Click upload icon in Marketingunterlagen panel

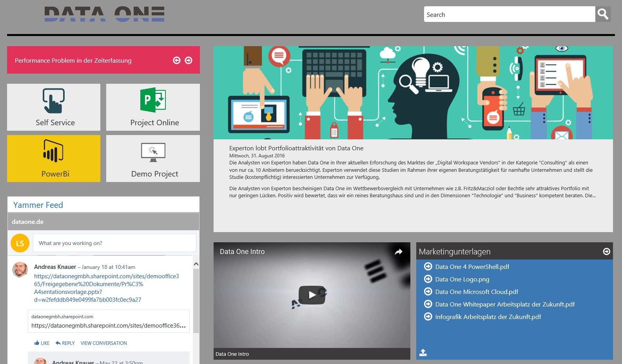pyautogui.click(x=423, y=353)
